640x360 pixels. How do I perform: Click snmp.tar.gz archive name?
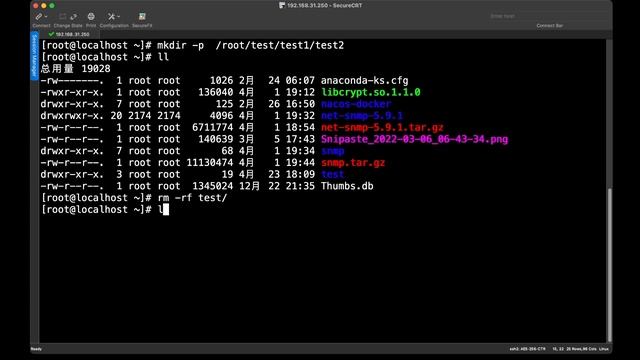tap(353, 163)
